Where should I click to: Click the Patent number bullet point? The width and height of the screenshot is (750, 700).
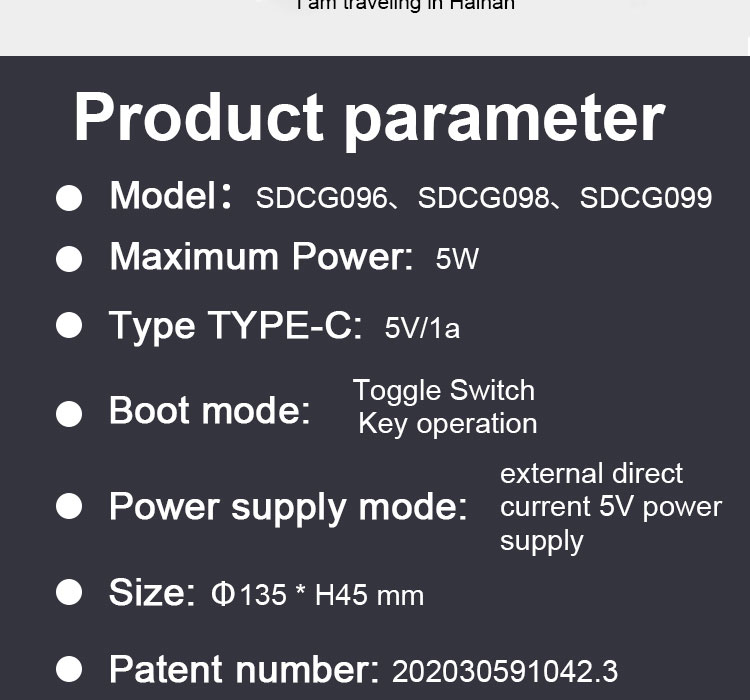click(x=69, y=669)
